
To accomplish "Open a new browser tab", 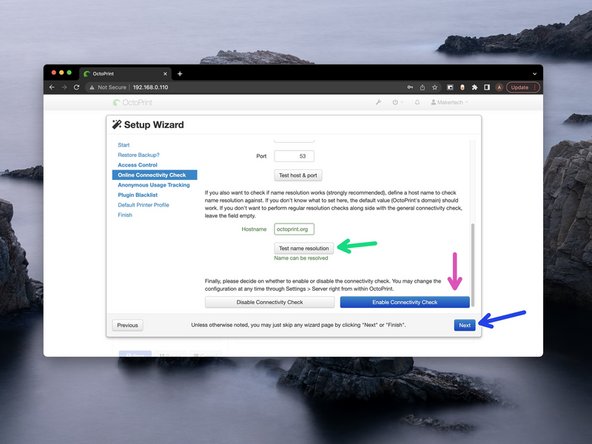I will point(180,74).
